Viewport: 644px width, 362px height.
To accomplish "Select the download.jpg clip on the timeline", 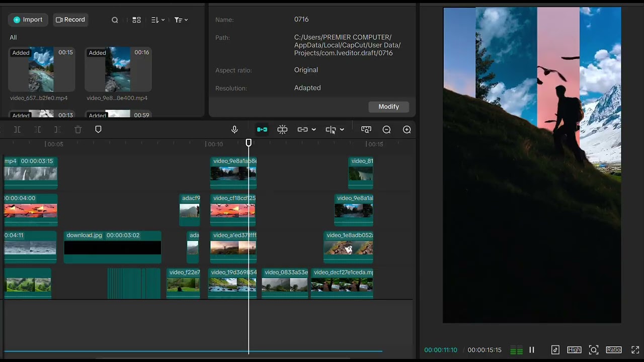I will tap(113, 247).
